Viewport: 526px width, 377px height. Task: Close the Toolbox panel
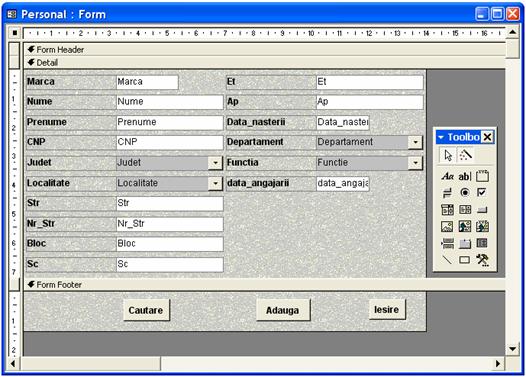point(487,137)
